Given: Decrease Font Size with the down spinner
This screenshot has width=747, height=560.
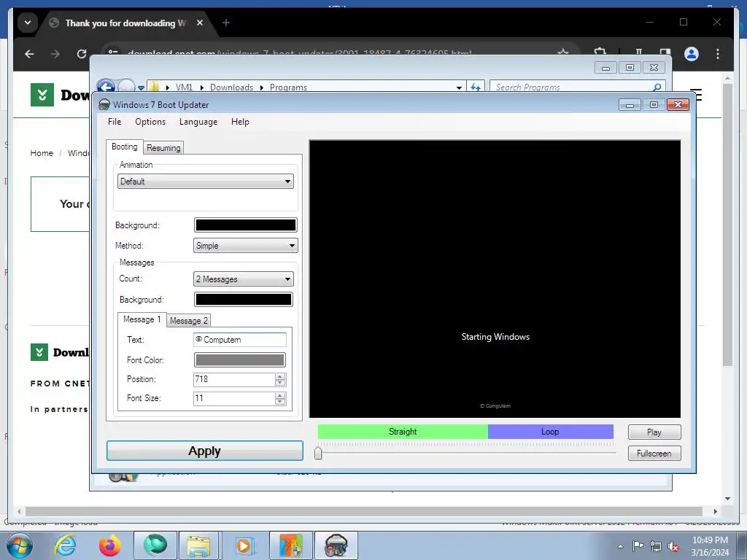Looking at the screenshot, I should click(280, 402).
